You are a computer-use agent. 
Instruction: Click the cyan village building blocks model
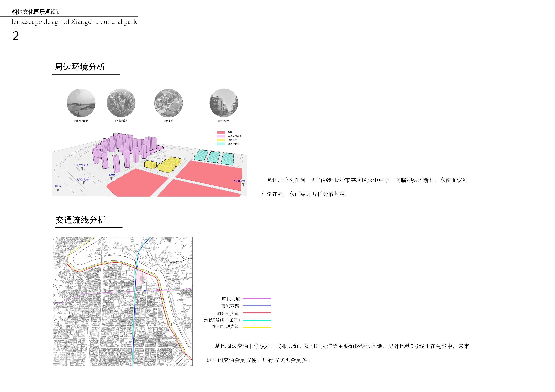pos(214,157)
